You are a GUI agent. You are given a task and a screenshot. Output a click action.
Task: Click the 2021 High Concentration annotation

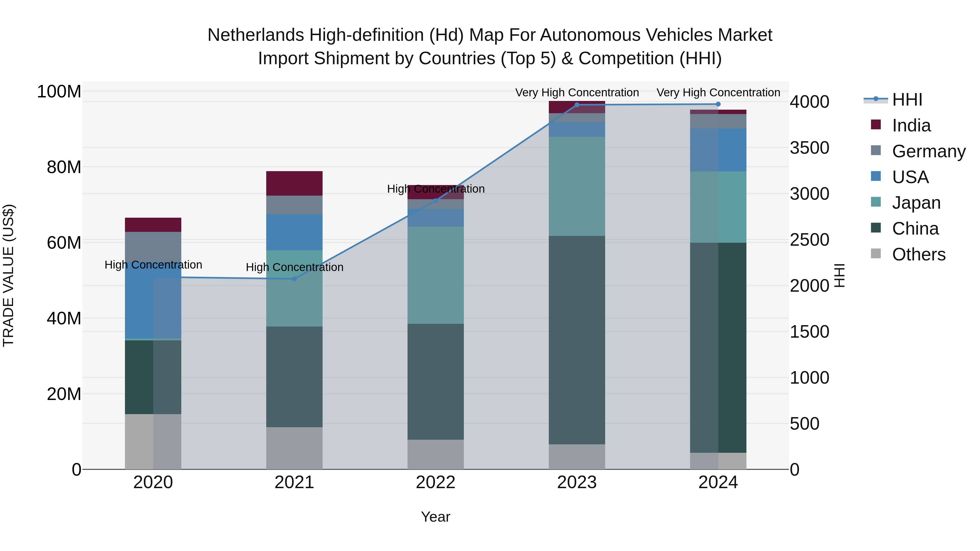pyautogui.click(x=295, y=267)
